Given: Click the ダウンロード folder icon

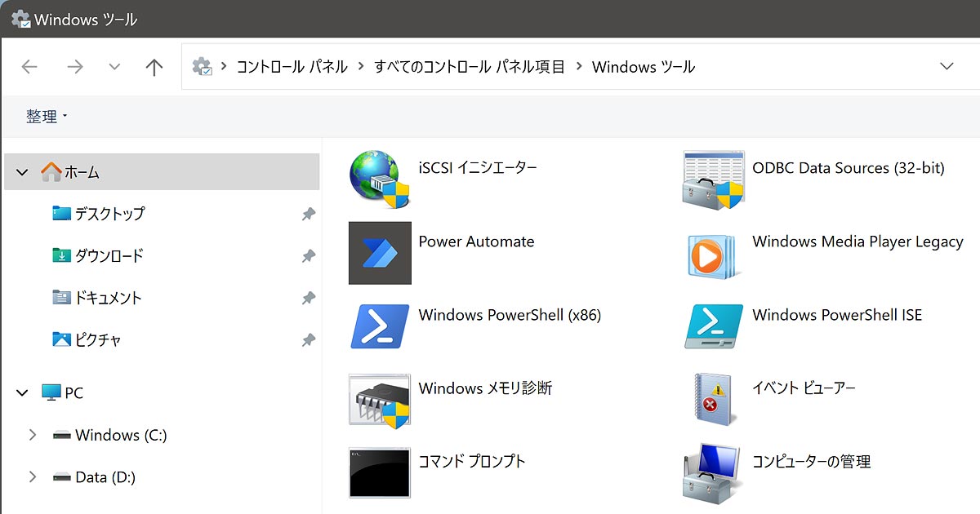Looking at the screenshot, I should [x=62, y=255].
